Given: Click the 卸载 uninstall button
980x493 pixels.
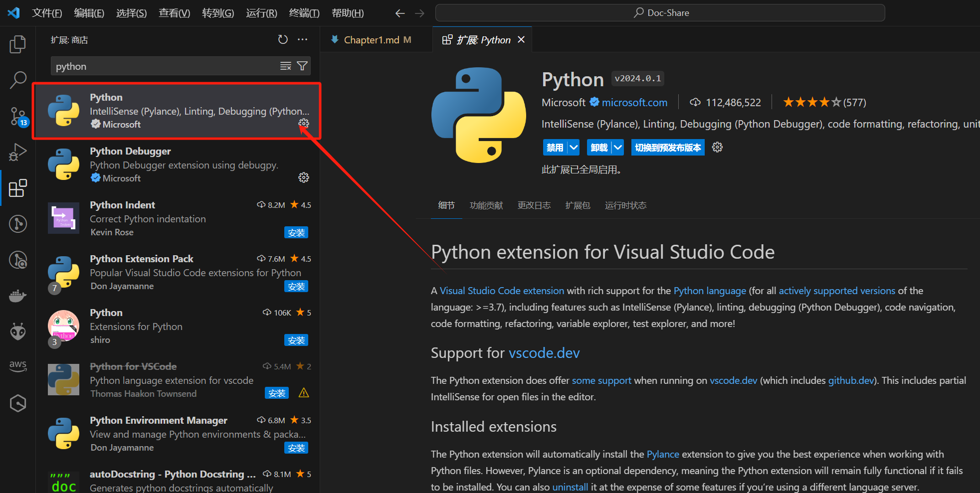Looking at the screenshot, I should [599, 147].
